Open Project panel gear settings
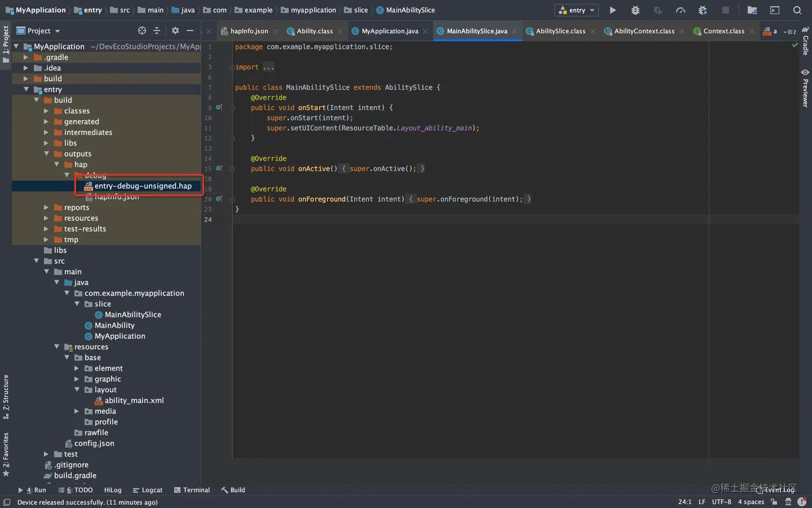The image size is (812, 508). click(x=175, y=31)
